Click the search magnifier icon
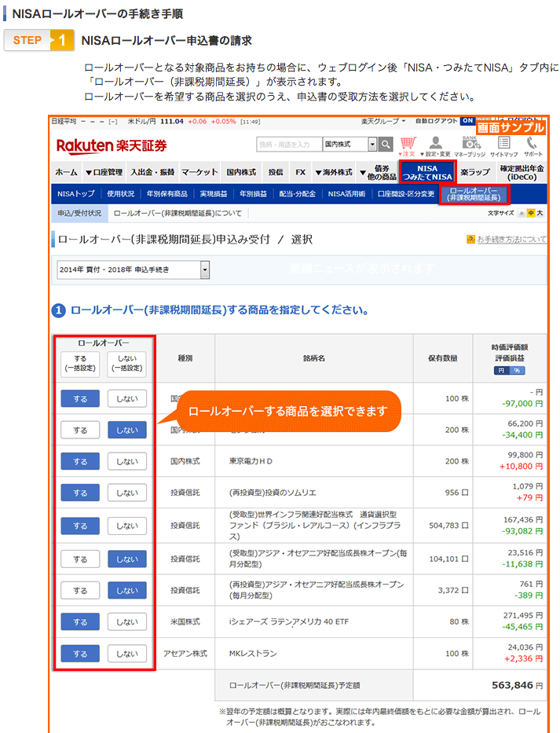Viewport: 560px width, 733px height. point(386,145)
